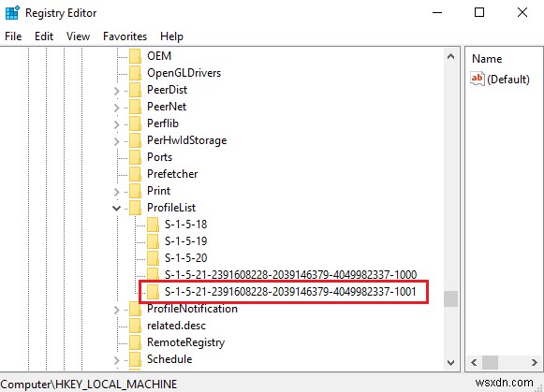
Task: Click the Perflib folder icon
Action: pyautogui.click(x=135, y=123)
